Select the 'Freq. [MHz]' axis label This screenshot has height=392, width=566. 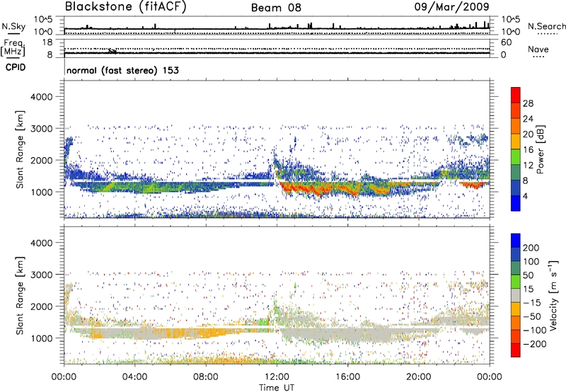(13, 48)
